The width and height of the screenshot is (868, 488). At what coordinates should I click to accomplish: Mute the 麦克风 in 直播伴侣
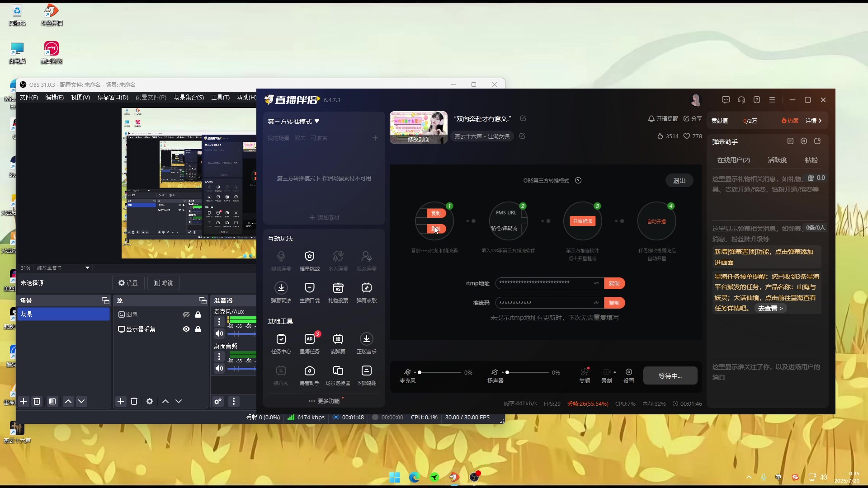[407, 372]
